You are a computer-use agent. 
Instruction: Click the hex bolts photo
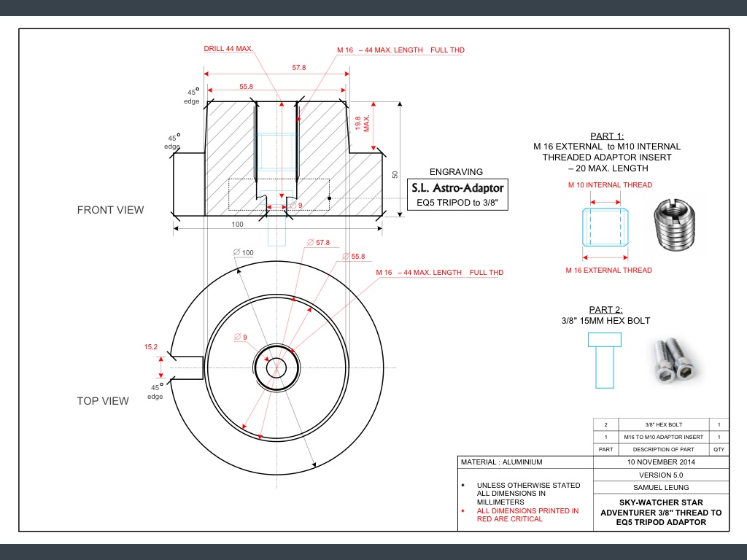point(670,359)
